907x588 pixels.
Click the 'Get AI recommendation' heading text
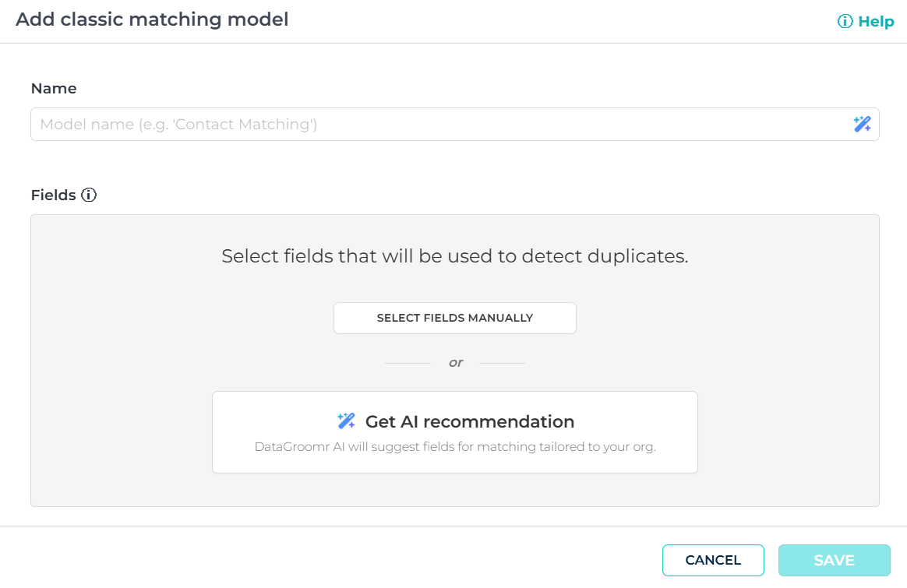pyautogui.click(x=469, y=421)
